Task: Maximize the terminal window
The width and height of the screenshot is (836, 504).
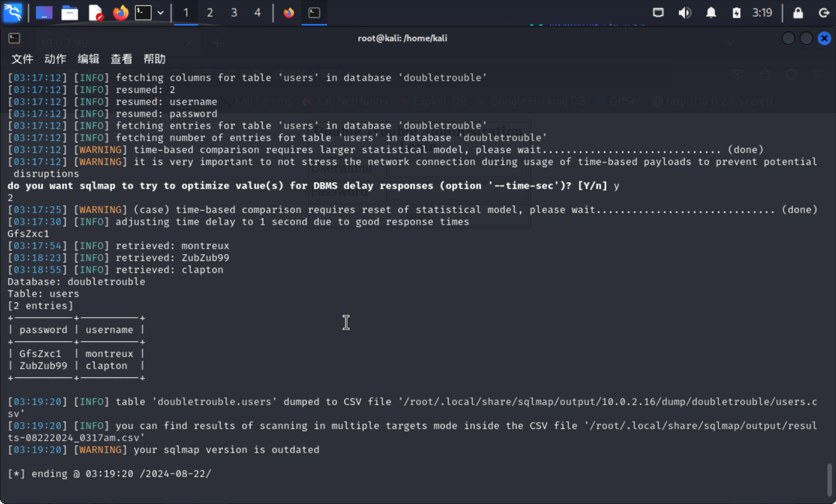Action: tap(806, 38)
